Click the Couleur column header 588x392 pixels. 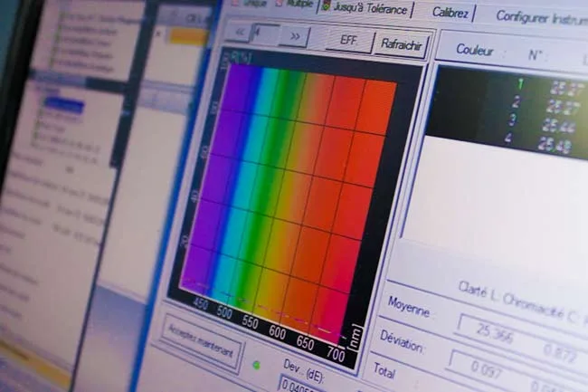(474, 50)
